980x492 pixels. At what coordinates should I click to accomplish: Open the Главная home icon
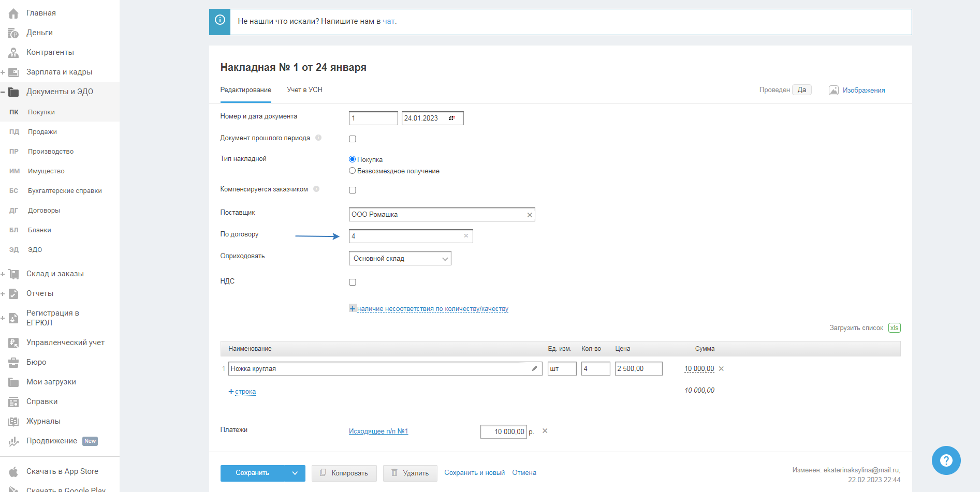pyautogui.click(x=13, y=13)
